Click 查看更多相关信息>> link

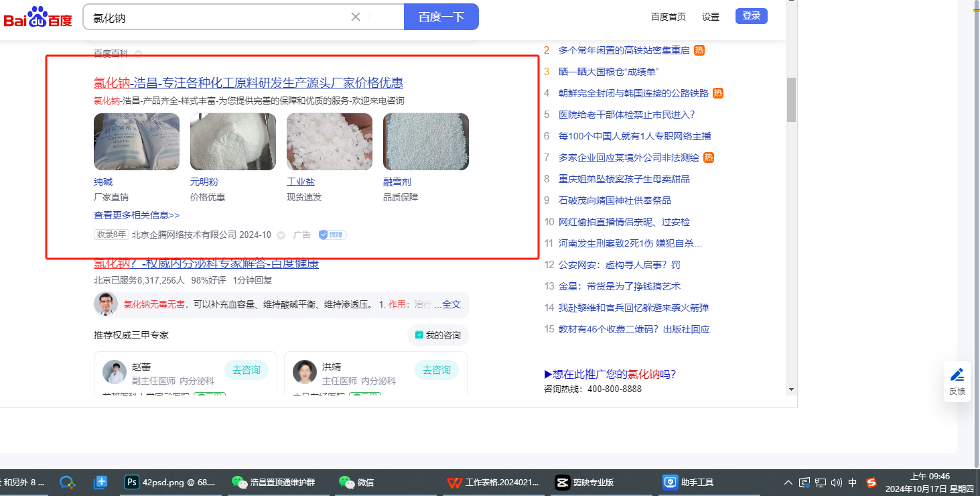[137, 215]
